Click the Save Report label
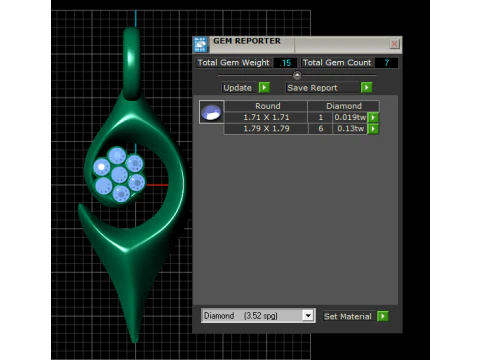 (312, 88)
